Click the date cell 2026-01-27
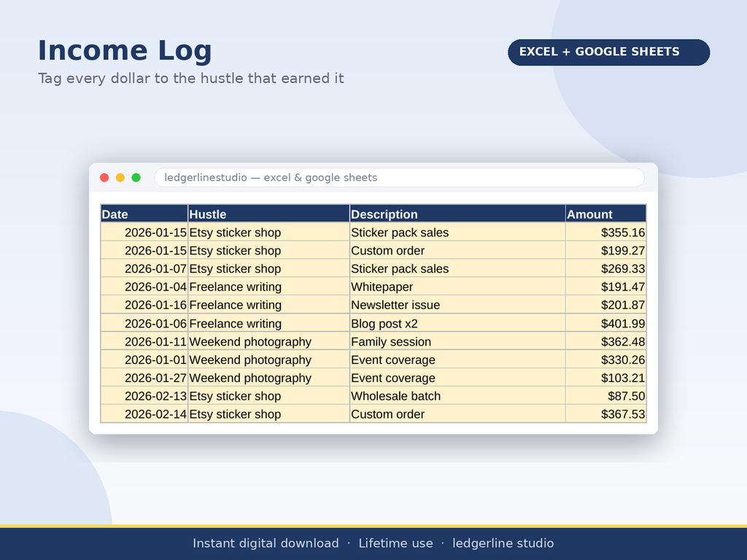 [x=144, y=378]
